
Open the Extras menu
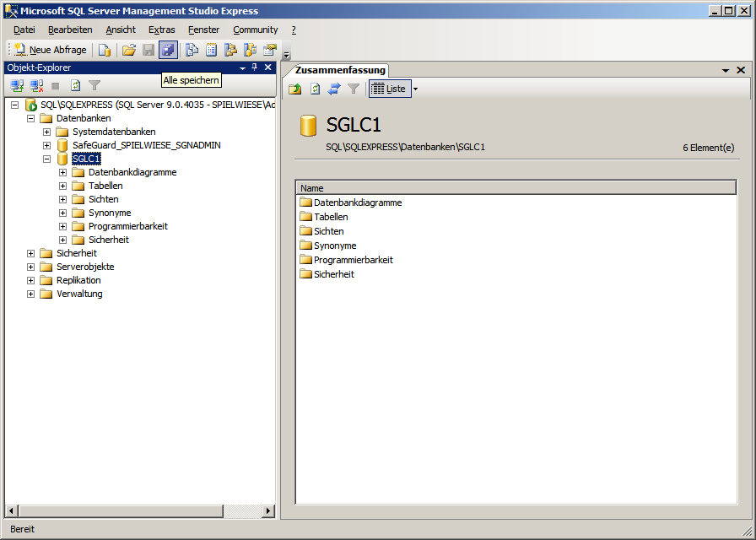click(x=161, y=30)
